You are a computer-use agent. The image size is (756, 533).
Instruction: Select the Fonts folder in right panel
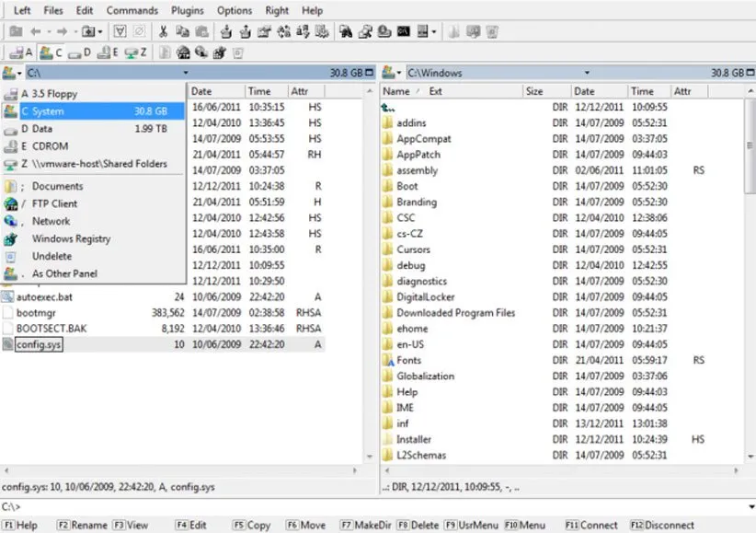click(408, 360)
